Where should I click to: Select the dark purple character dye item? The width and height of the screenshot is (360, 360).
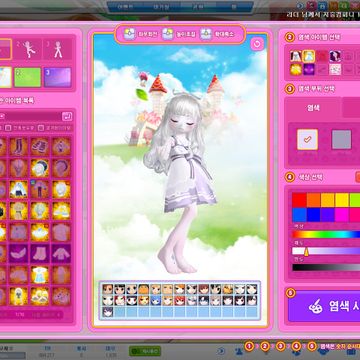coord(335,56)
